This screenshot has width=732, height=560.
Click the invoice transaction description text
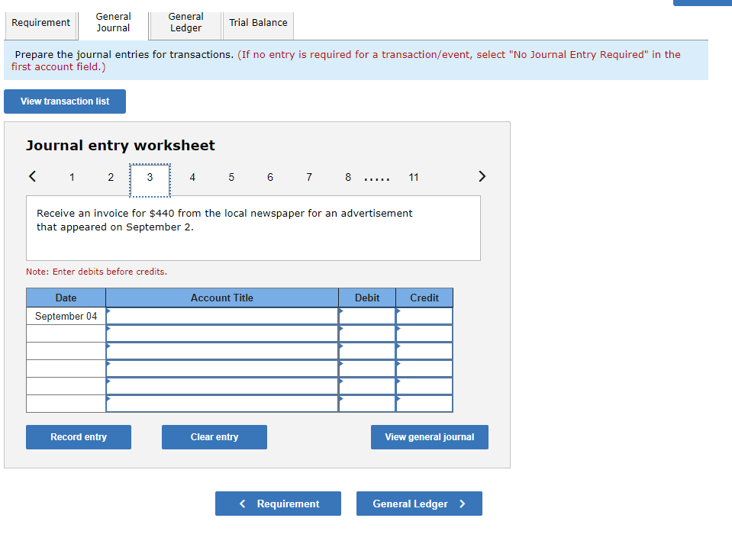(224, 220)
